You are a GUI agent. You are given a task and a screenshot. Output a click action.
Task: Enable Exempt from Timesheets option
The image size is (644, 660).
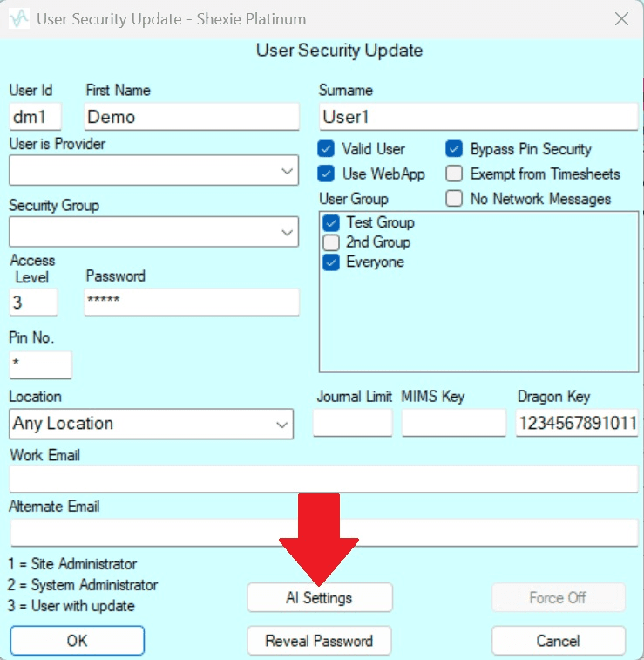point(454,174)
